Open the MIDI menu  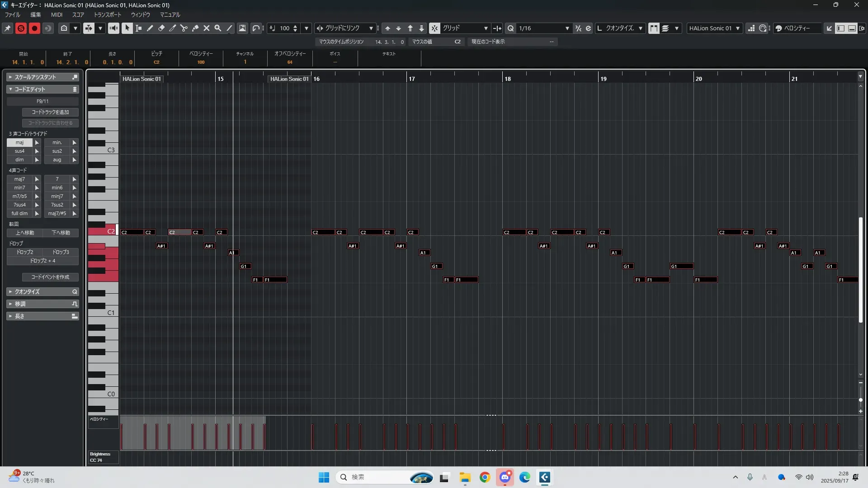point(57,15)
